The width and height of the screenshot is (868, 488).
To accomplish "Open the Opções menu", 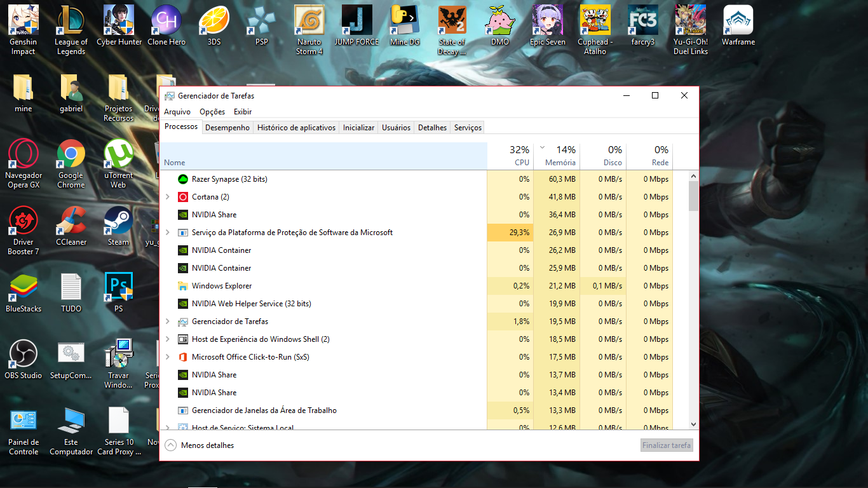I will click(212, 112).
